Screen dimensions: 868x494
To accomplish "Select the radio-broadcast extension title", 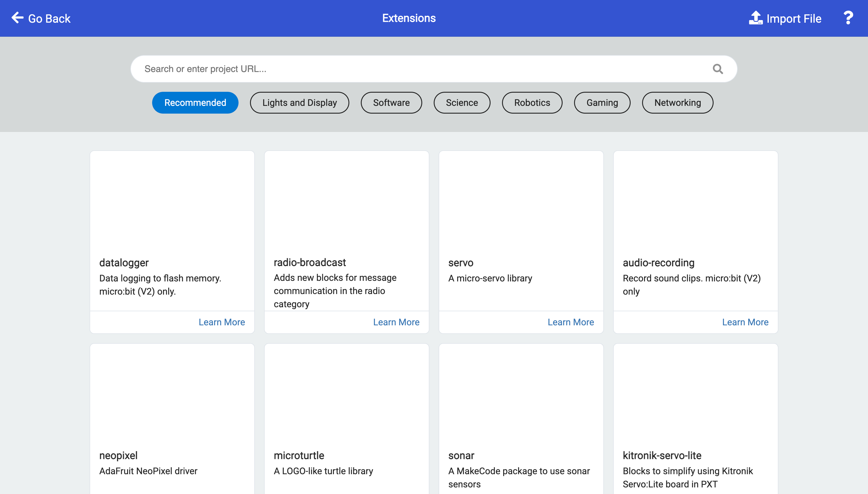I will point(310,262).
